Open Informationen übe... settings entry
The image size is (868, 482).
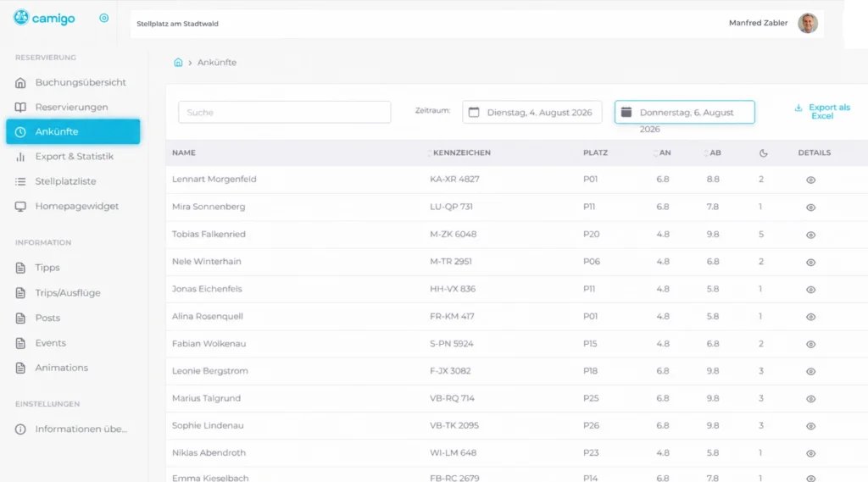click(73, 429)
